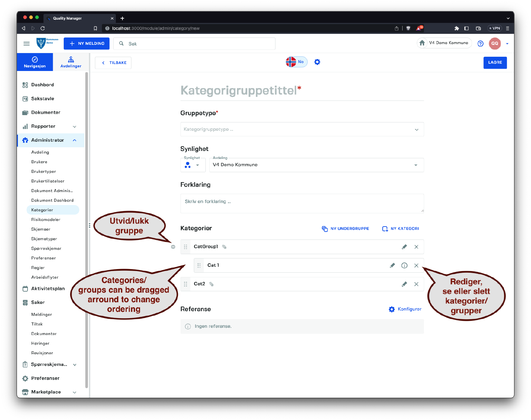Click the settings gear beside language selector

[x=317, y=62]
